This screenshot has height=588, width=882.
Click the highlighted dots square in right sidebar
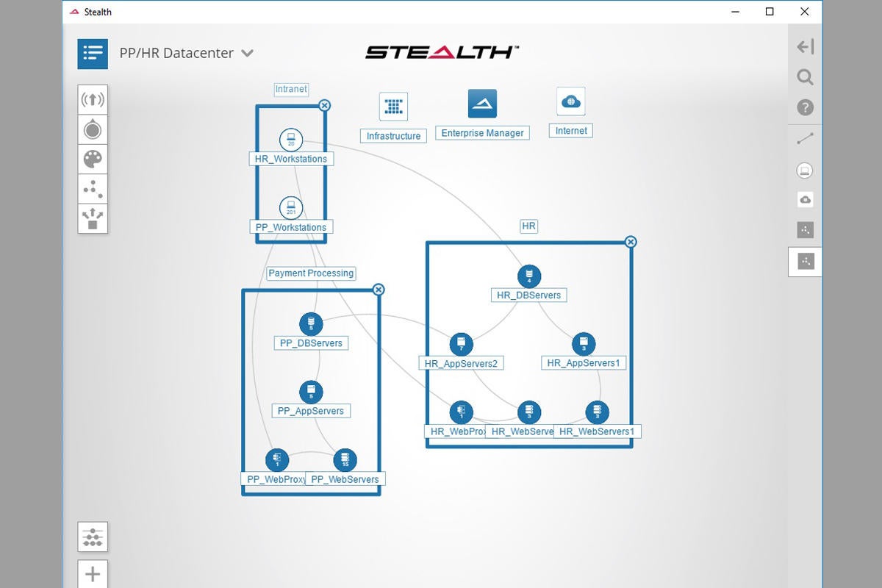coord(806,261)
